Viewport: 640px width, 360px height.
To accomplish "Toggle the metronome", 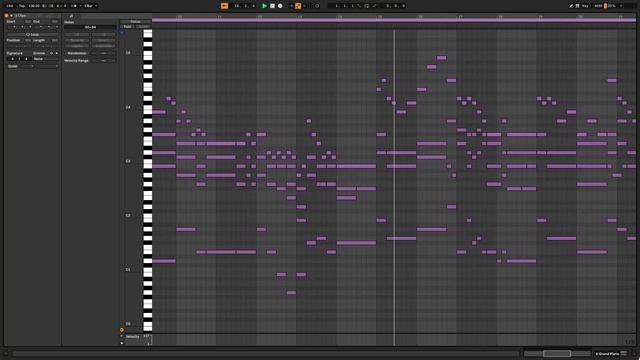I will pos(74,6).
